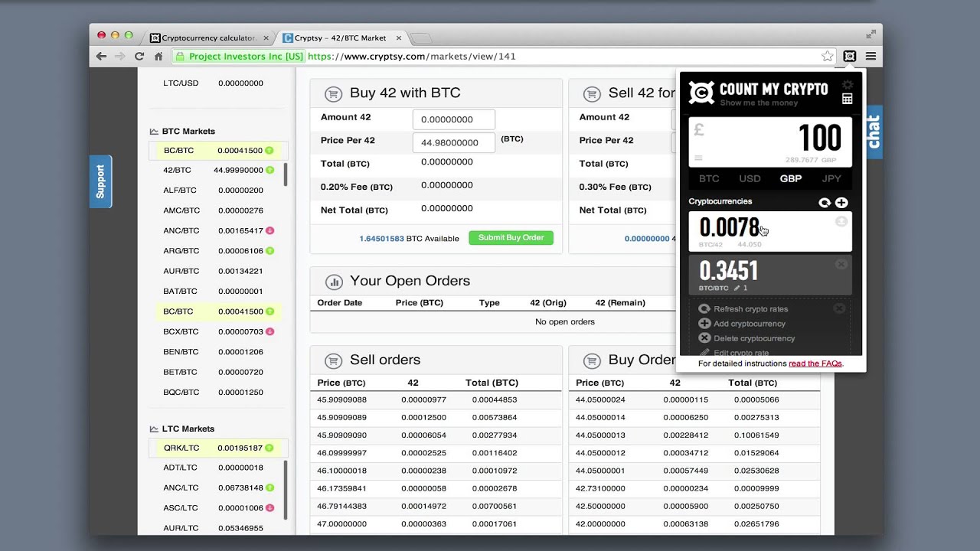Viewport: 980px width, 551px height.
Task: Click the browser address bar URL
Action: pyautogui.click(x=411, y=56)
